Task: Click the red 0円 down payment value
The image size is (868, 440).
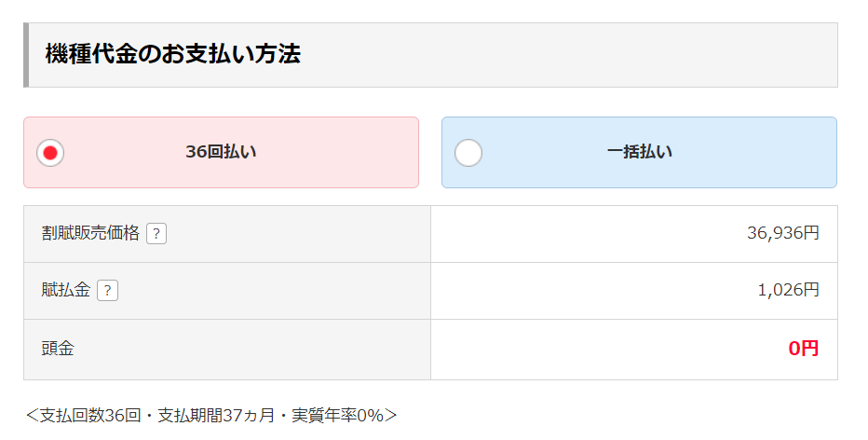Action: click(803, 350)
